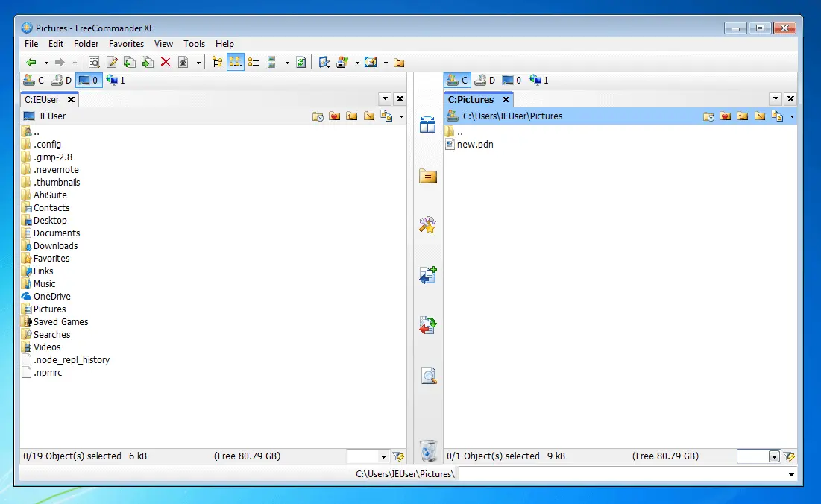
Task: Open the bottom address bar dropdown
Action: point(790,474)
